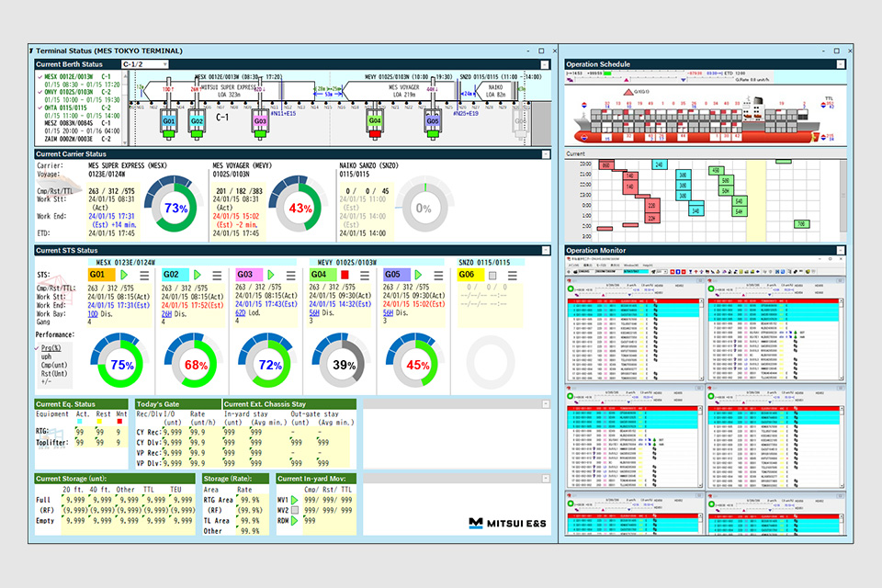Click container ship diagram in Operation Schedule

(695, 119)
